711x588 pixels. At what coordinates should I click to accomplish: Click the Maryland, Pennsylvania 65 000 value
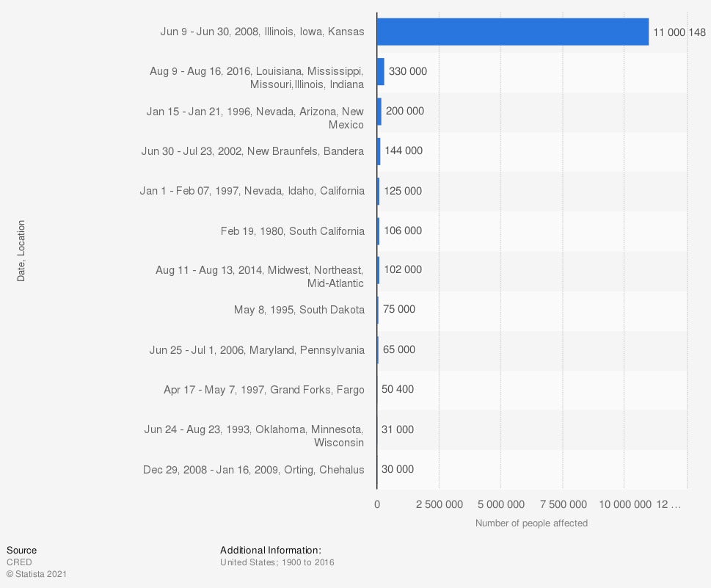click(399, 349)
